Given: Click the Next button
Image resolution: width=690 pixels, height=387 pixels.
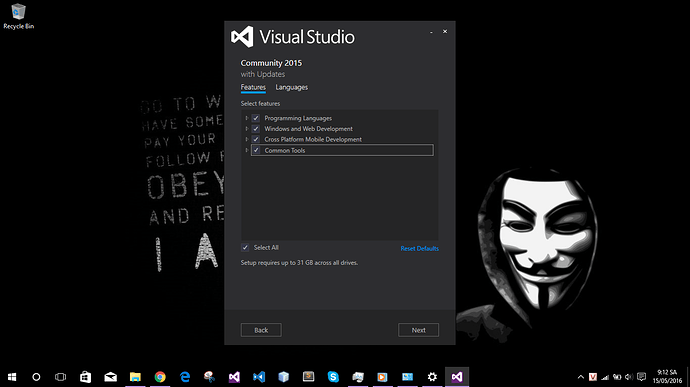Looking at the screenshot, I should 418,330.
